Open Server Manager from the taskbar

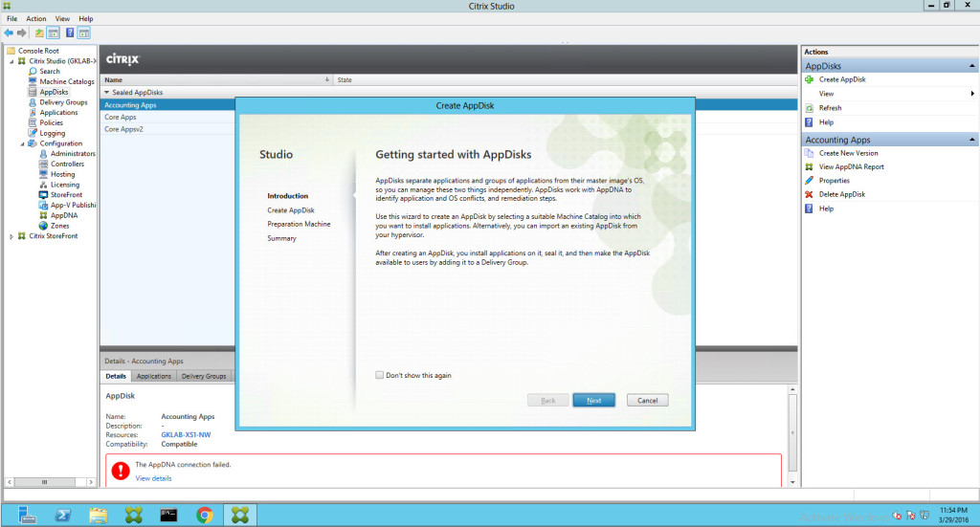(x=27, y=516)
